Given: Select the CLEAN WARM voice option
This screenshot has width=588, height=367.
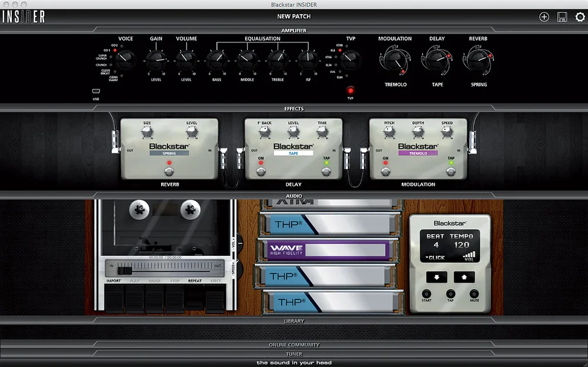Looking at the screenshot, I should (115, 78).
